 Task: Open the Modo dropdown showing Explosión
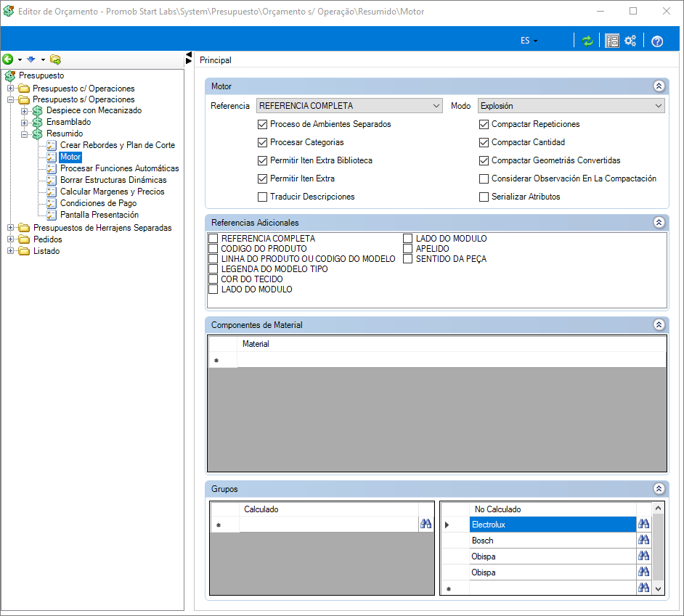point(571,106)
